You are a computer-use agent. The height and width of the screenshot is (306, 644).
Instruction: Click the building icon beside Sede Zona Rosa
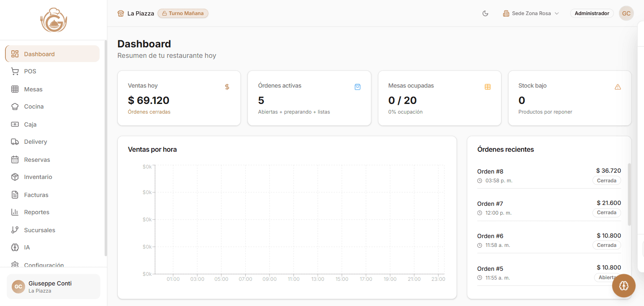pos(506,13)
